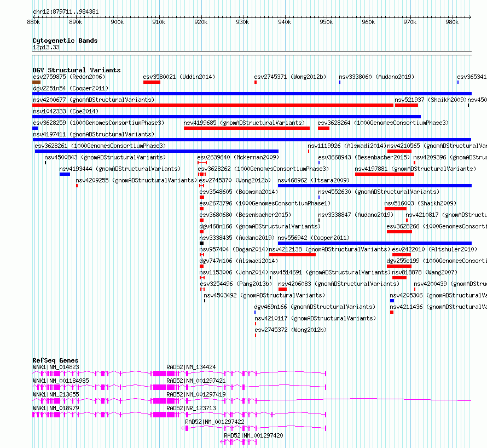Click nsv4500843 variant label
Image resolution: width=487 pixels, height=448 pixels.
point(105,157)
